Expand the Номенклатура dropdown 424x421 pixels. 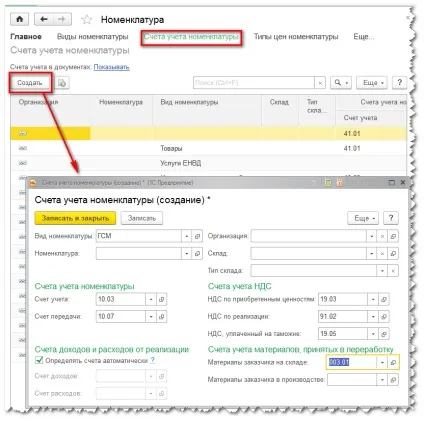[x=187, y=254]
